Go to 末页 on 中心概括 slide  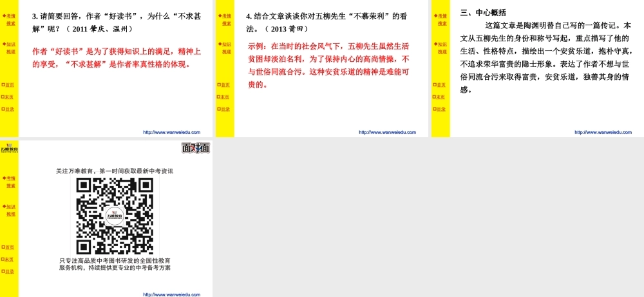(439, 97)
